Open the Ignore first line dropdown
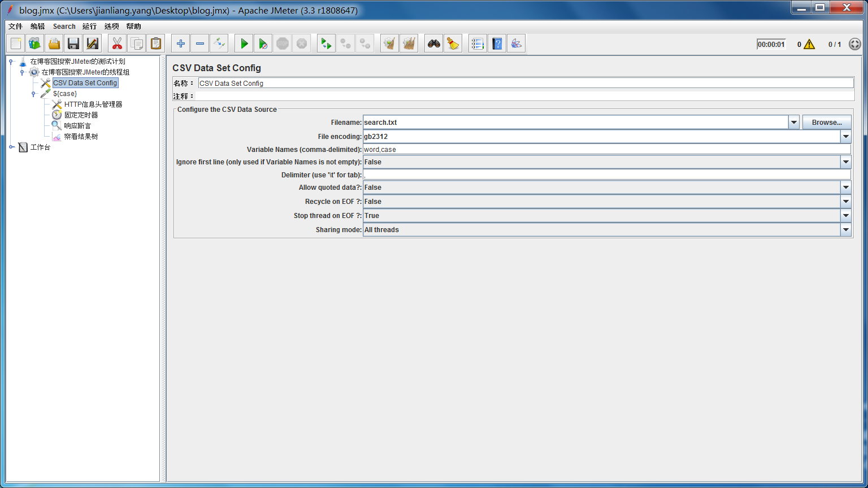Screen dimensions: 868x488 tap(846, 162)
